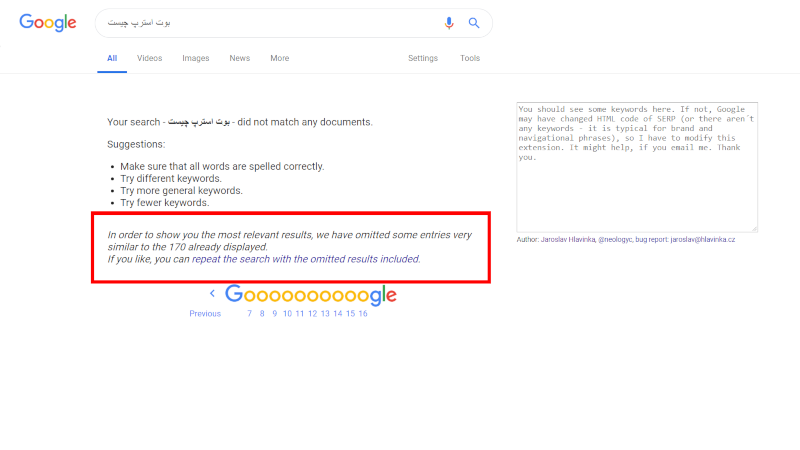Go to results page 7
Screen dimensions: 800x450
click(x=249, y=314)
